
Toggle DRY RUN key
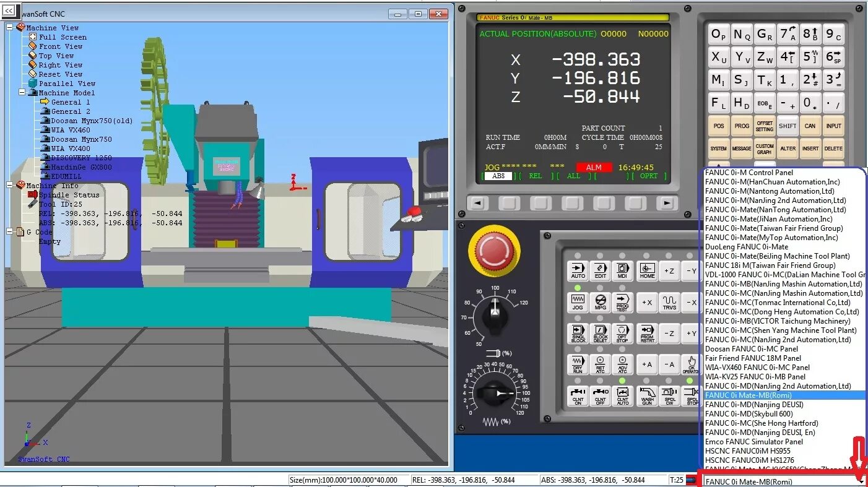click(x=578, y=364)
